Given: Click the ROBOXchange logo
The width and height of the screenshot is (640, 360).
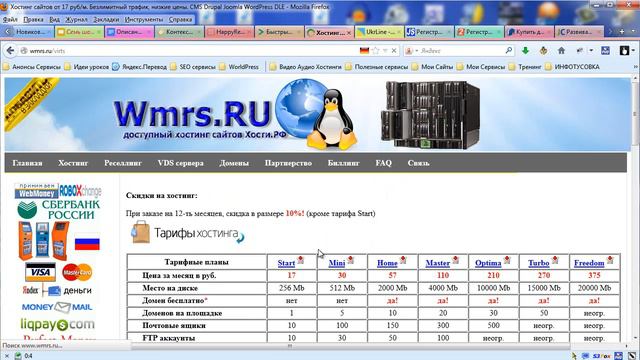Looking at the screenshot, I should coord(80,191).
